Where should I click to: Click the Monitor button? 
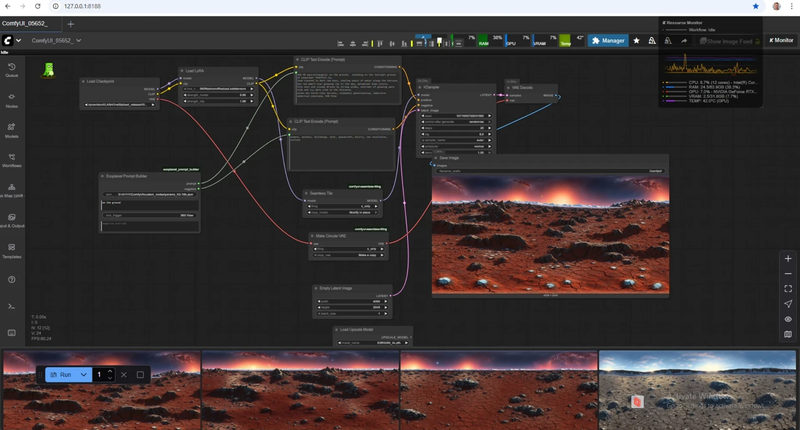781,40
